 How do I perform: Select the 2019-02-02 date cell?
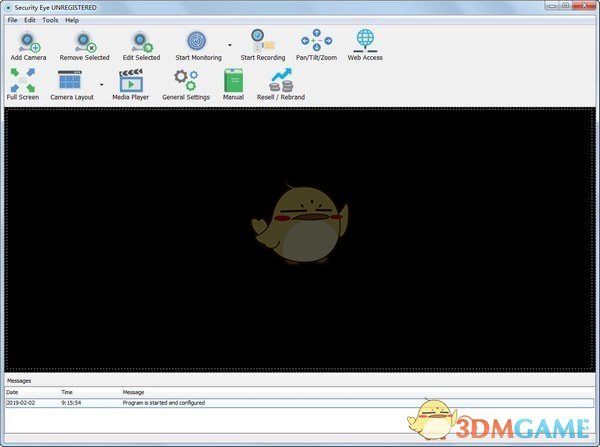click(21, 403)
